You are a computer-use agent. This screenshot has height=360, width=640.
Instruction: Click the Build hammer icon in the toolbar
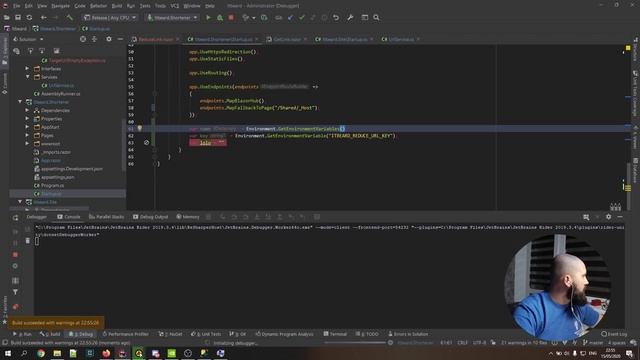click(69, 18)
